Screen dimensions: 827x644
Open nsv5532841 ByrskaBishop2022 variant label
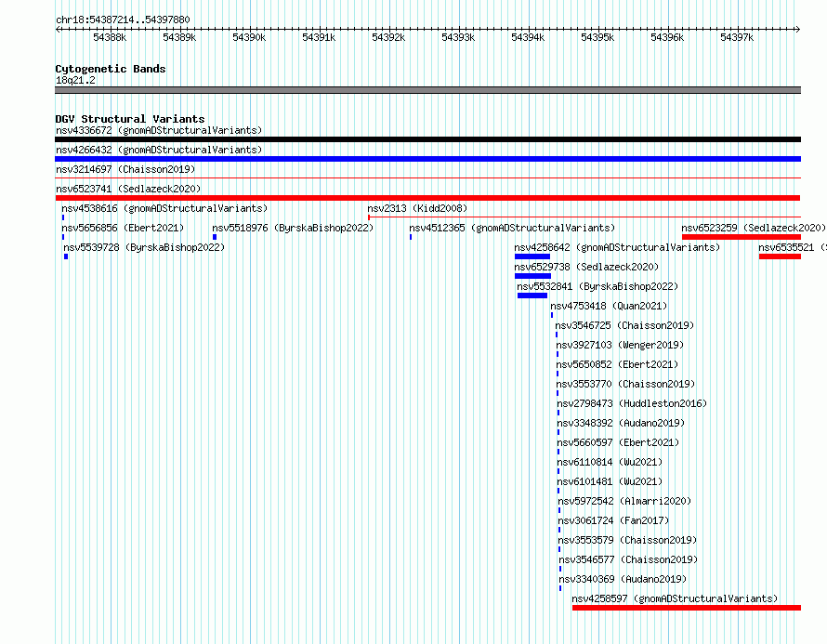point(597,286)
